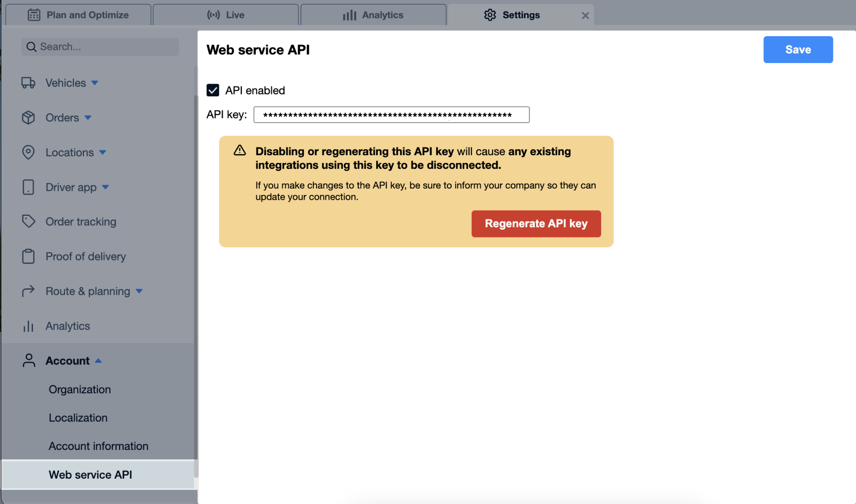The width and height of the screenshot is (856, 504).
Task: Click the search magnifier icon
Action: pyautogui.click(x=32, y=47)
